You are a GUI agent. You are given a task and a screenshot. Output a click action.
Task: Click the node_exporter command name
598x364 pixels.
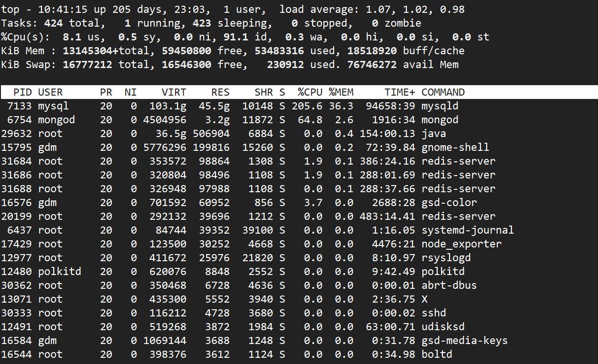tap(462, 244)
